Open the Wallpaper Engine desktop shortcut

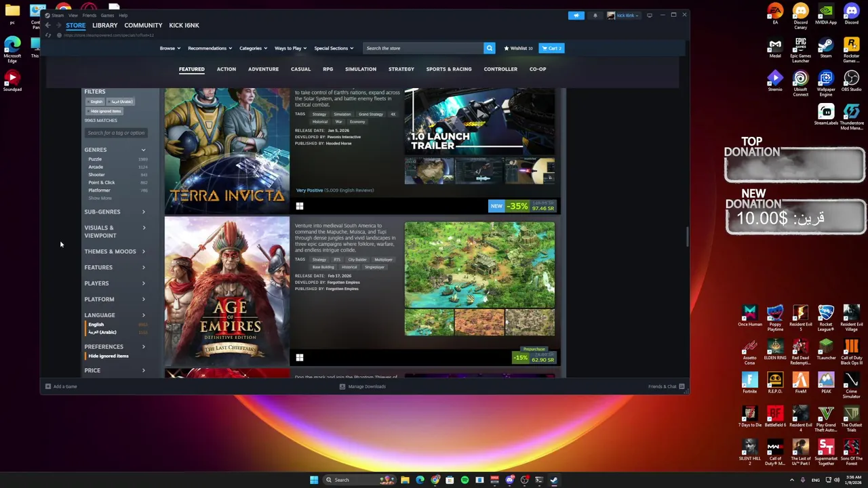point(826,83)
